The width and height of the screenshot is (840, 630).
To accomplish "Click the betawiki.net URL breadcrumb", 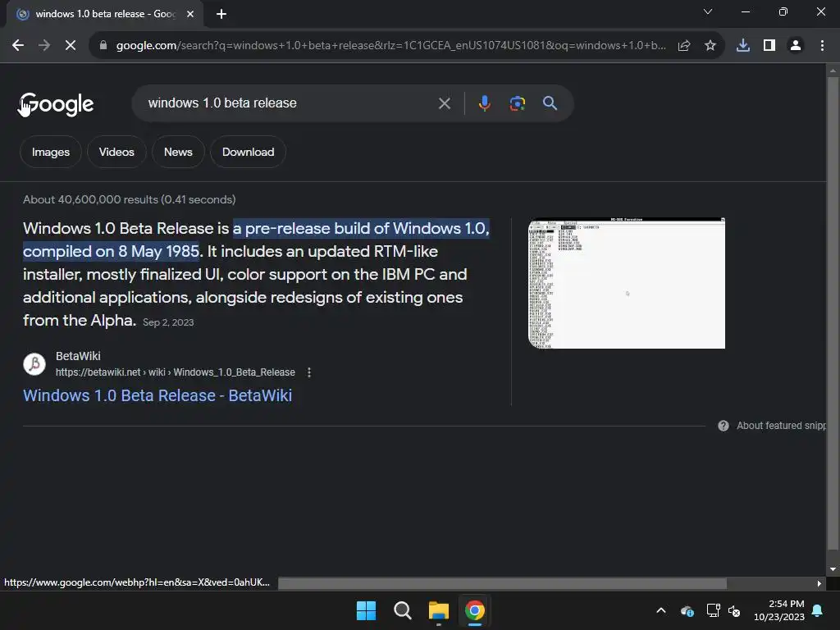I will point(176,372).
